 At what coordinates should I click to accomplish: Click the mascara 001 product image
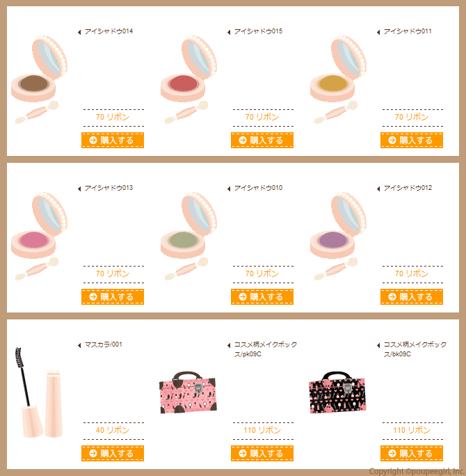(x=39, y=392)
